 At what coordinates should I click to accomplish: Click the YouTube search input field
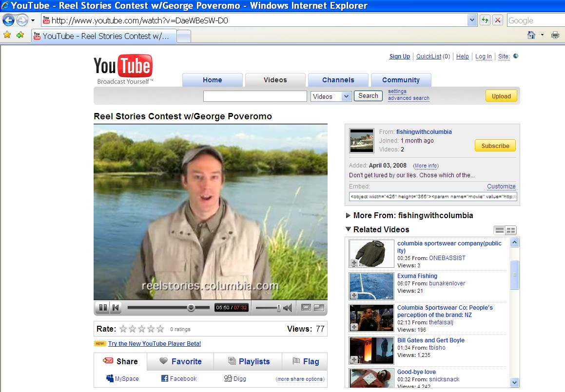(255, 96)
